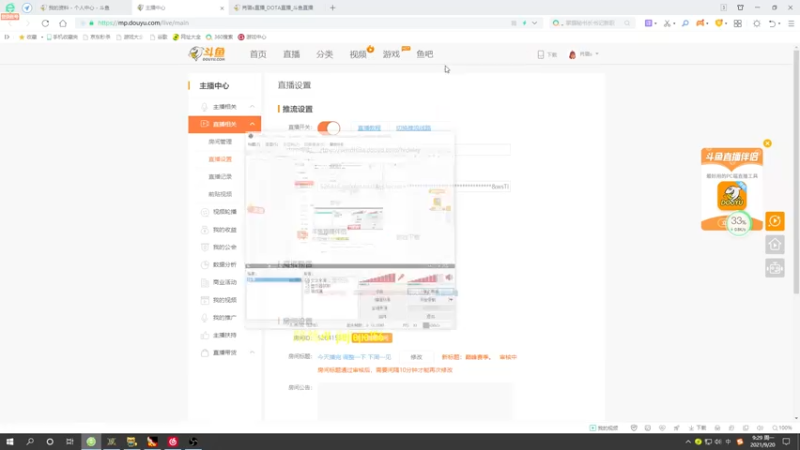800x450 pixels.
Task: Click the orange play button on right edge
Action: (774, 221)
